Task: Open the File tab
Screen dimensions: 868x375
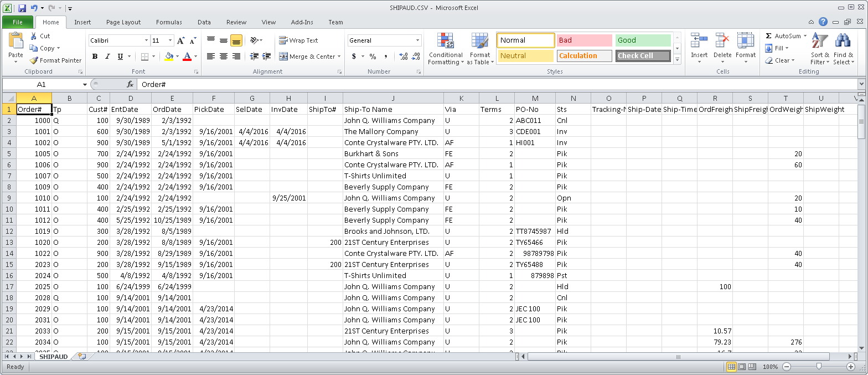Action: pyautogui.click(x=17, y=22)
